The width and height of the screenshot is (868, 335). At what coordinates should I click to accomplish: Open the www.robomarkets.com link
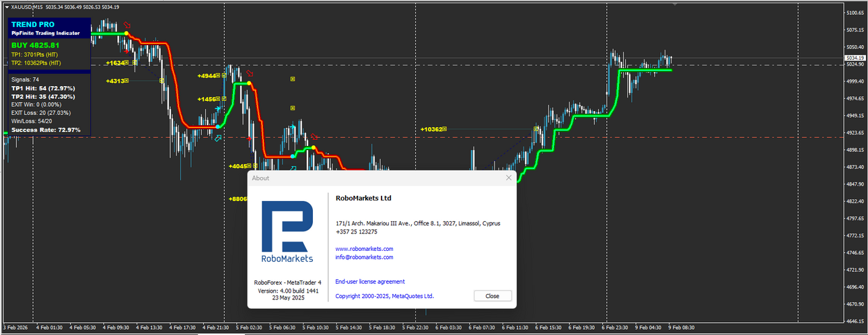pos(364,249)
